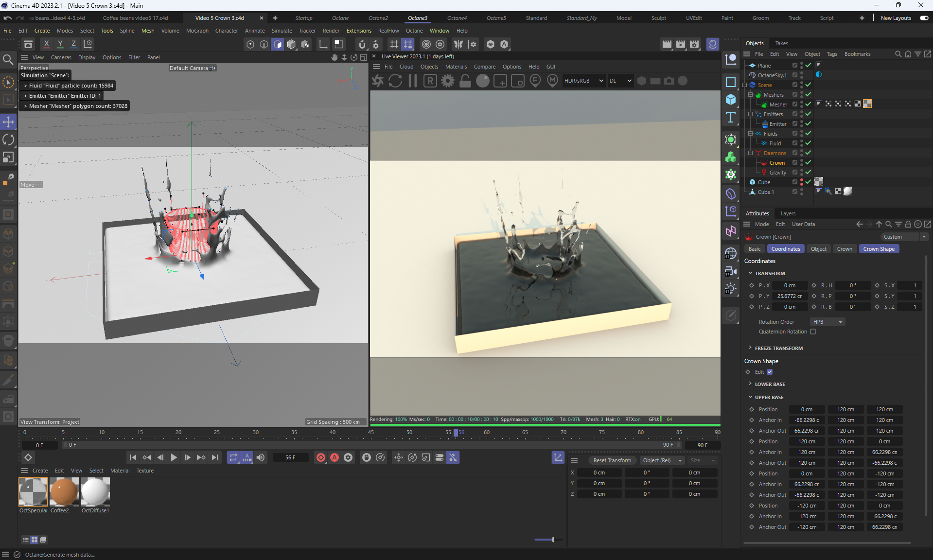Toggle Crown Shape Edit checkbox

coord(770,372)
